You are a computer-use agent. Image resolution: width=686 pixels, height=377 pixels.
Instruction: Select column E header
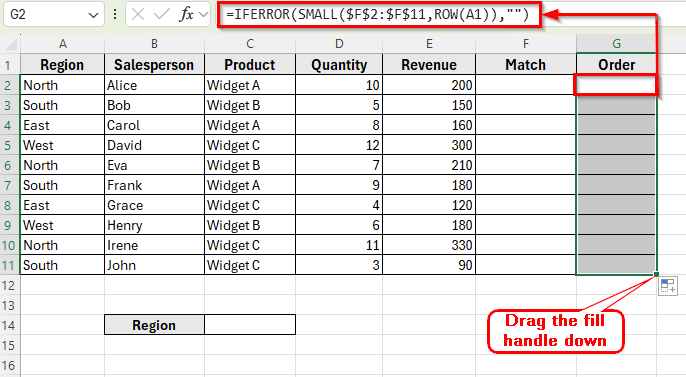pyautogui.click(x=429, y=44)
